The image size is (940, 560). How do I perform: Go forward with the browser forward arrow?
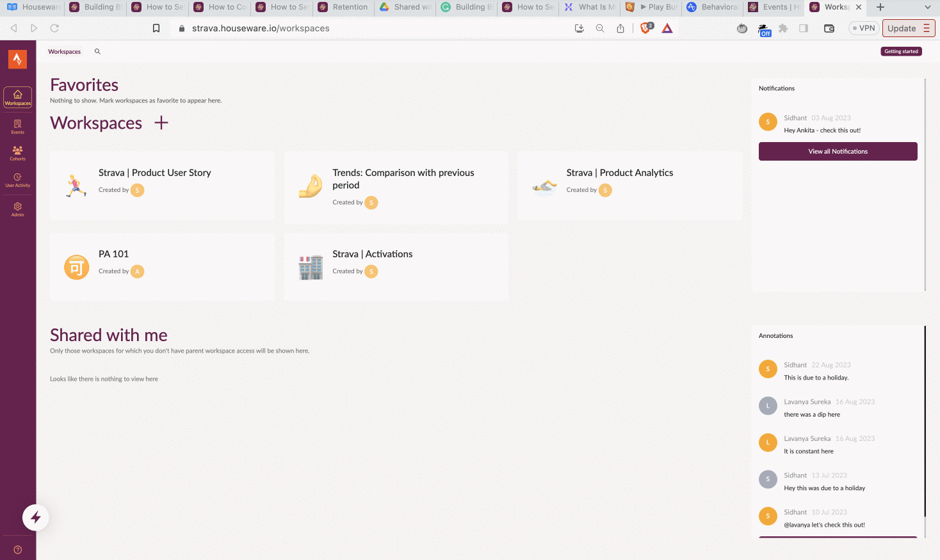34,28
